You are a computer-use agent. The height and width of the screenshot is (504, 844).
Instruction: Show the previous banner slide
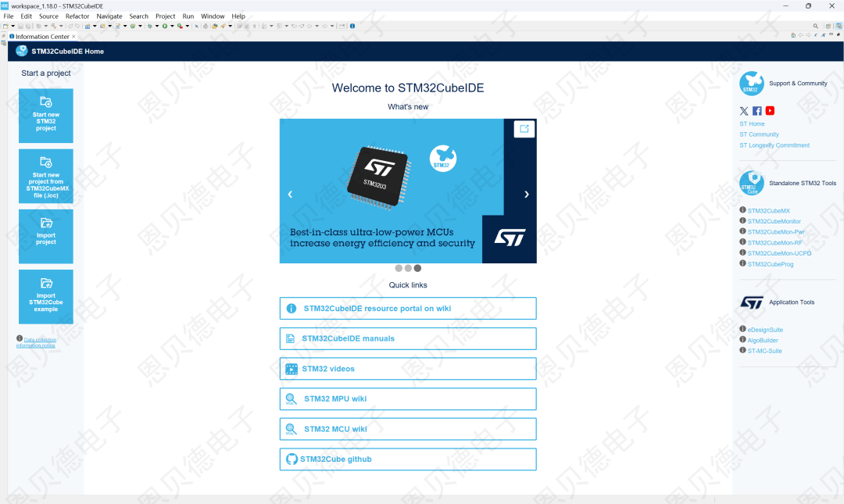tap(290, 195)
